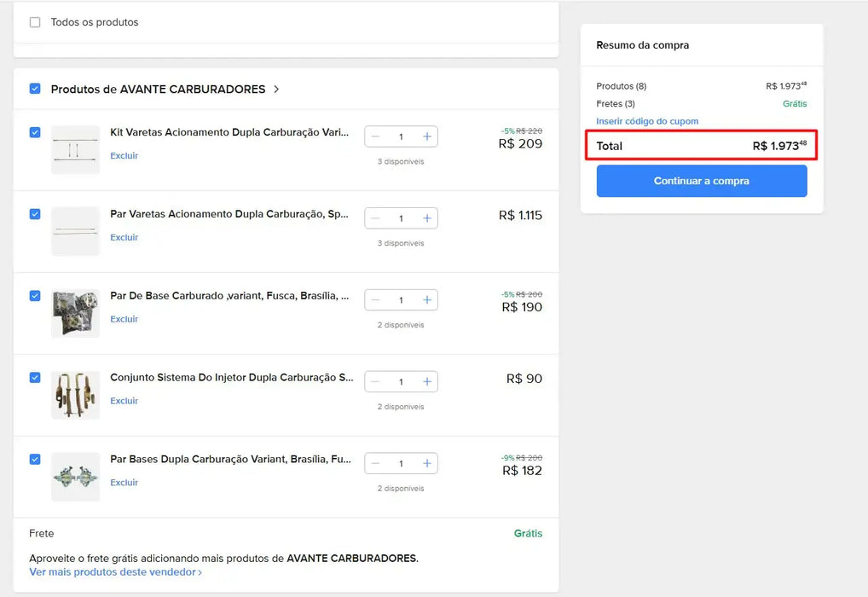Decrease quantity of Kit Varetas Acionamento

click(375, 136)
